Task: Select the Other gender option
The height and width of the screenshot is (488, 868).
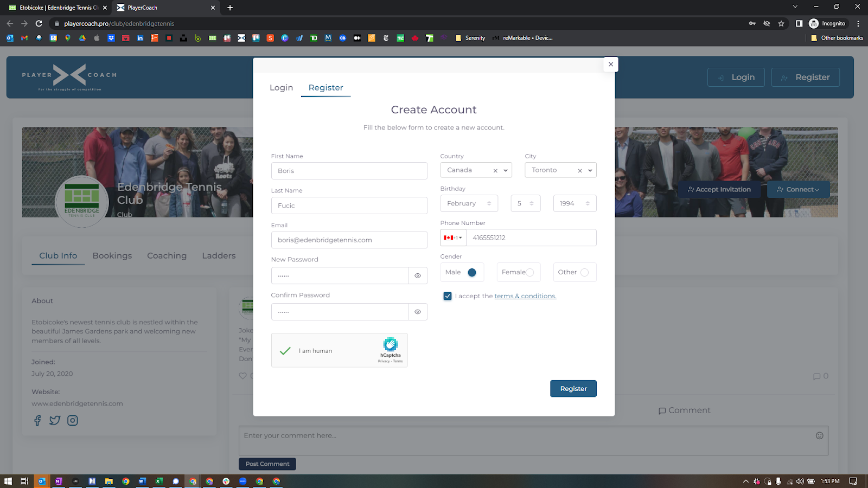Action: [584, 272]
